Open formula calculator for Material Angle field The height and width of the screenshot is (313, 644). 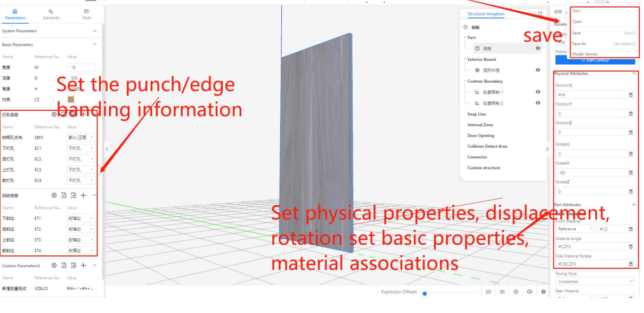(631, 247)
